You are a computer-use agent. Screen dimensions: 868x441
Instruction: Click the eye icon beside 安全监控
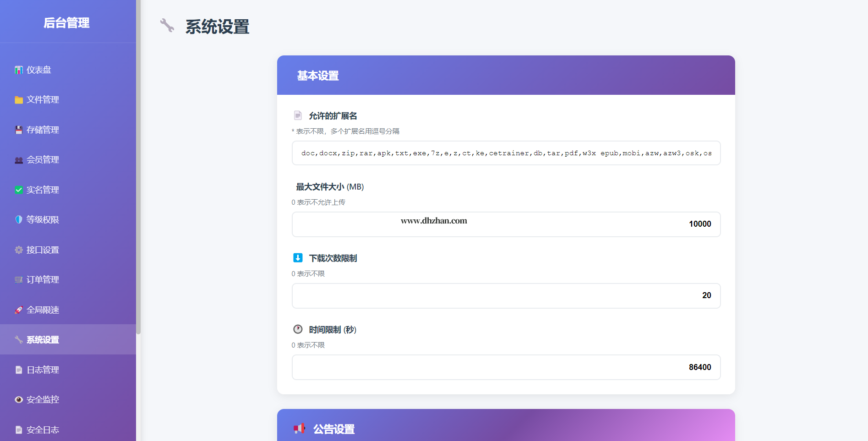coord(19,400)
